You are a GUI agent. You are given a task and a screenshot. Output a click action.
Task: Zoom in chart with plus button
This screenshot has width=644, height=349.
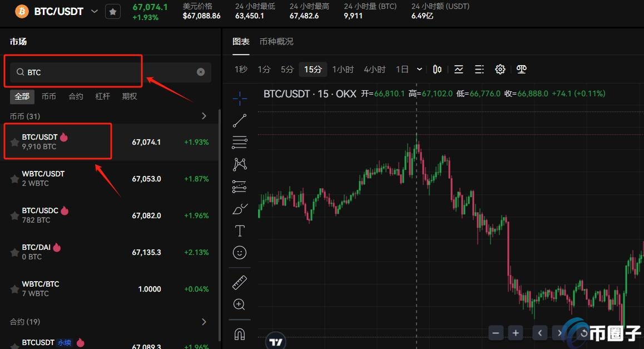point(516,333)
